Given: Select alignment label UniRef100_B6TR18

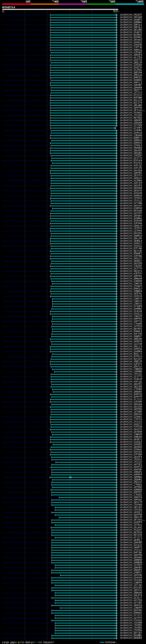Looking at the screenshot, I should [131, 532].
